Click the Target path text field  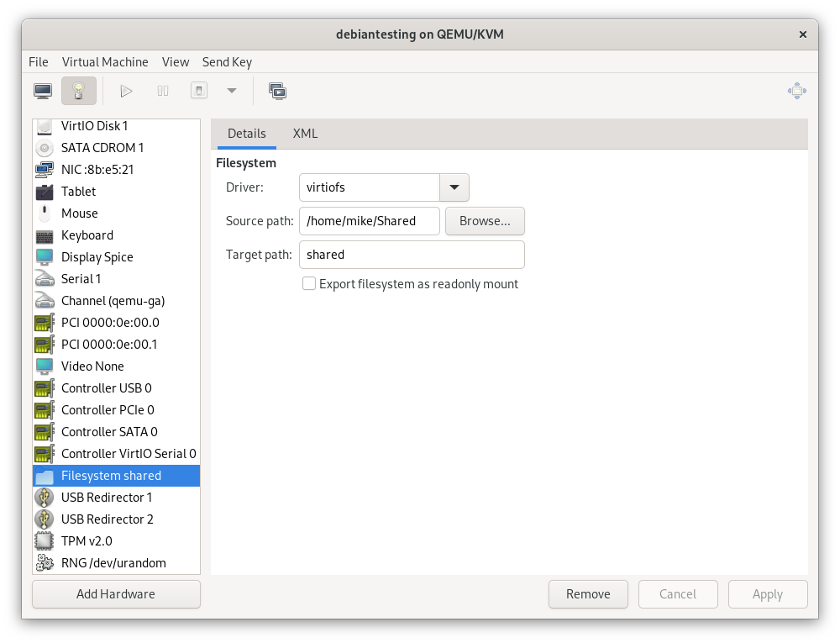tap(412, 255)
